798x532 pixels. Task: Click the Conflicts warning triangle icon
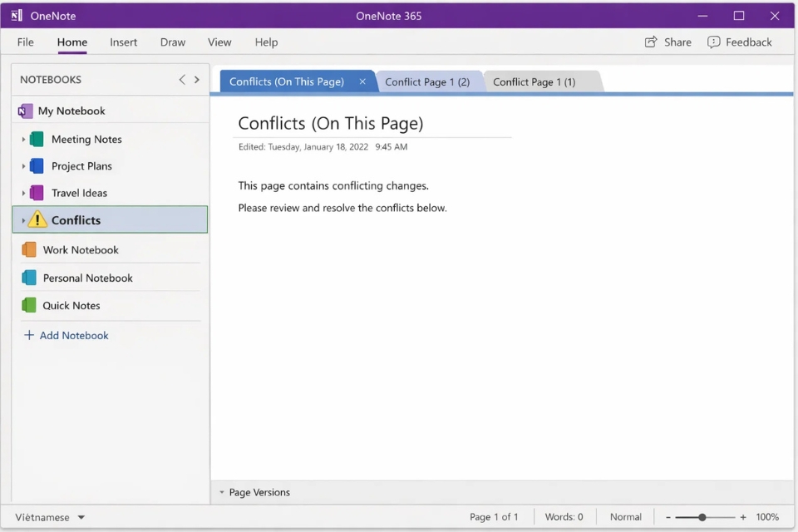coord(37,219)
